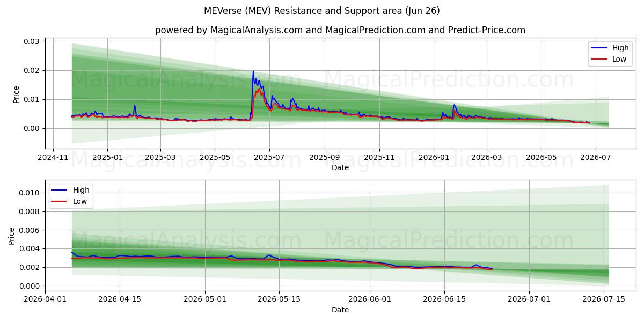
Task: Click the 2025-09 date tick label
Action: point(325,157)
